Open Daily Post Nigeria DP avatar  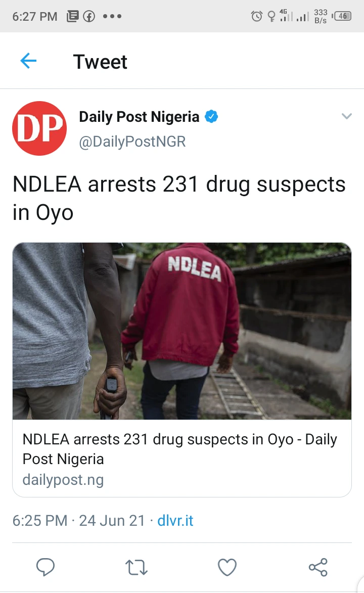pyautogui.click(x=39, y=128)
